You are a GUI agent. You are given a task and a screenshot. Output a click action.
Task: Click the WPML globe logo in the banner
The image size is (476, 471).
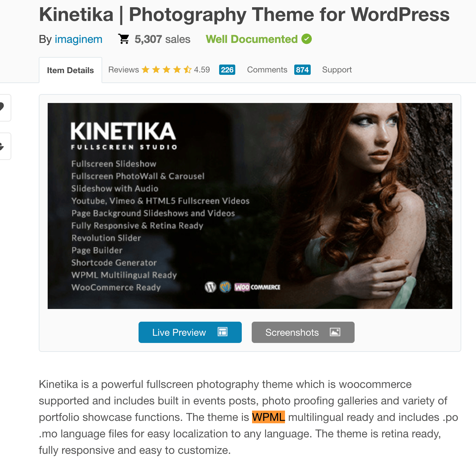(x=225, y=287)
